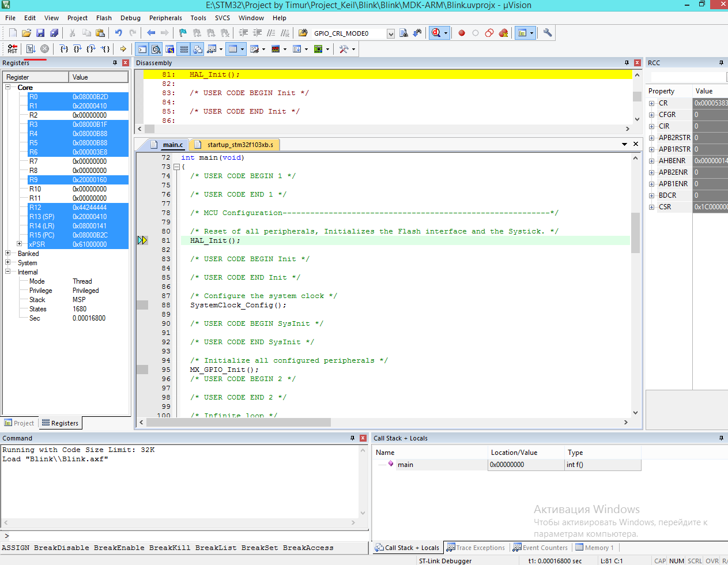
Task: Toggle the Symbols Window button
Action: [x=169, y=49]
